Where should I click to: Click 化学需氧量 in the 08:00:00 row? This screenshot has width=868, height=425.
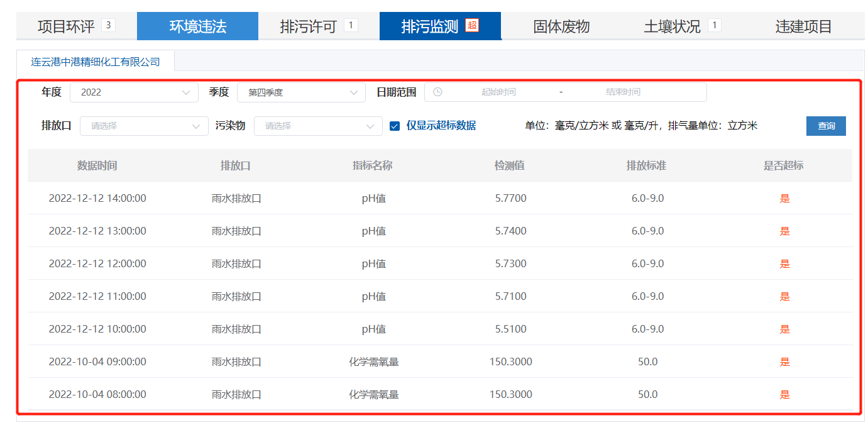click(x=374, y=395)
